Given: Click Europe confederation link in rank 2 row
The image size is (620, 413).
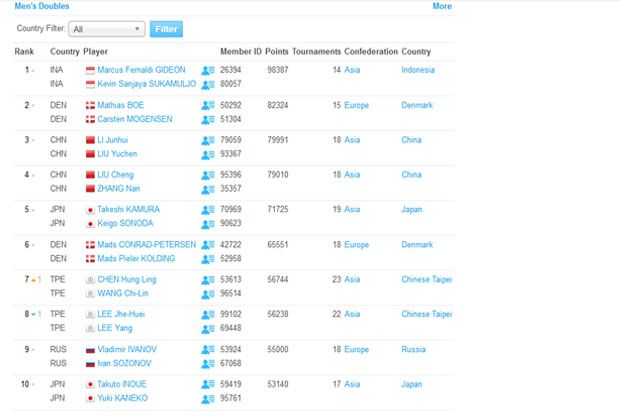Looking at the screenshot, I should coord(356,105).
